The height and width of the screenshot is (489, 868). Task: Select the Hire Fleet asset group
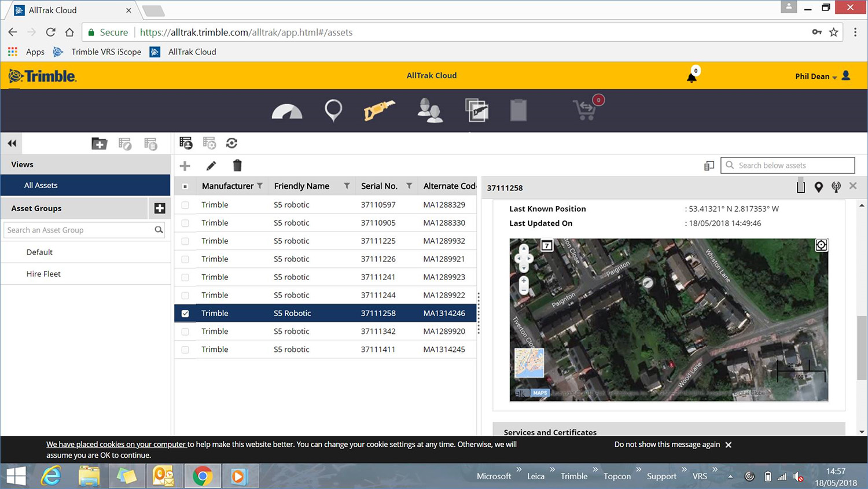click(86, 274)
